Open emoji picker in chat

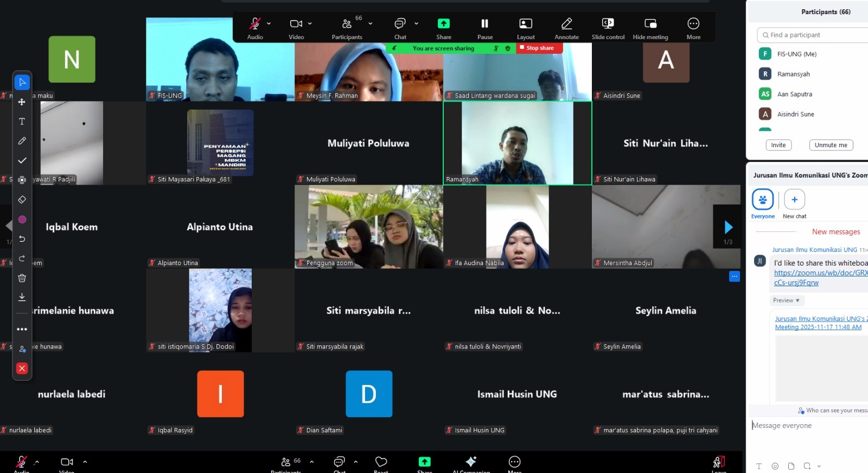(x=775, y=466)
